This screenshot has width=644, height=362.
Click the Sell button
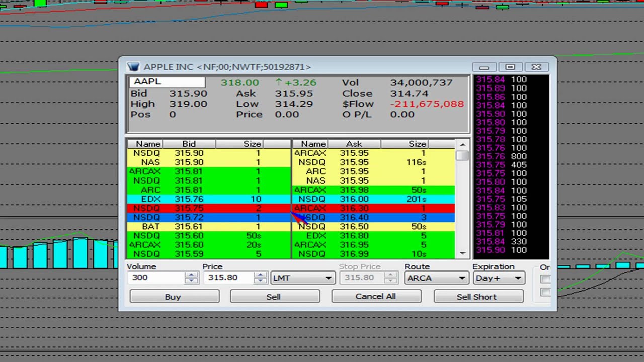point(275,297)
